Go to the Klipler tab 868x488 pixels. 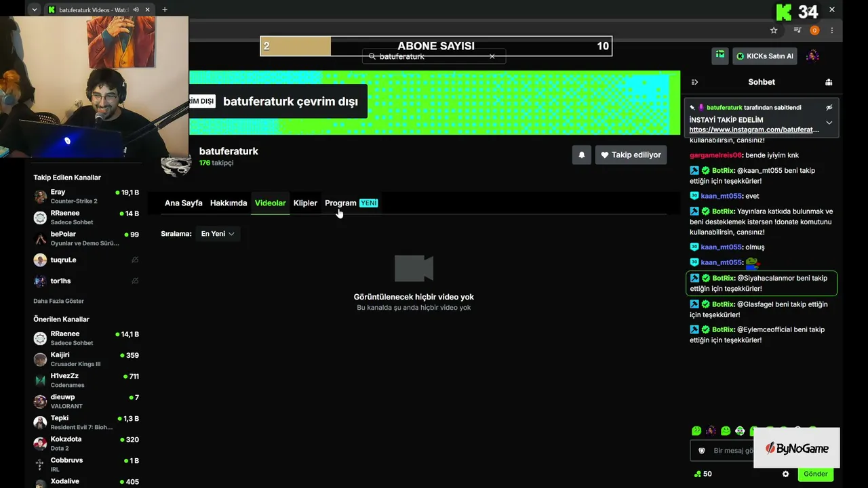tap(305, 203)
